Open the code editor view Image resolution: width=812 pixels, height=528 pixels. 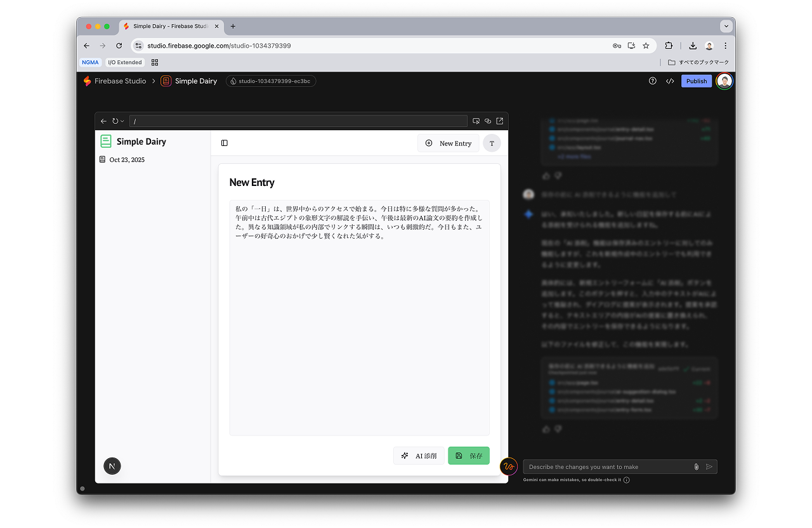[670, 81]
